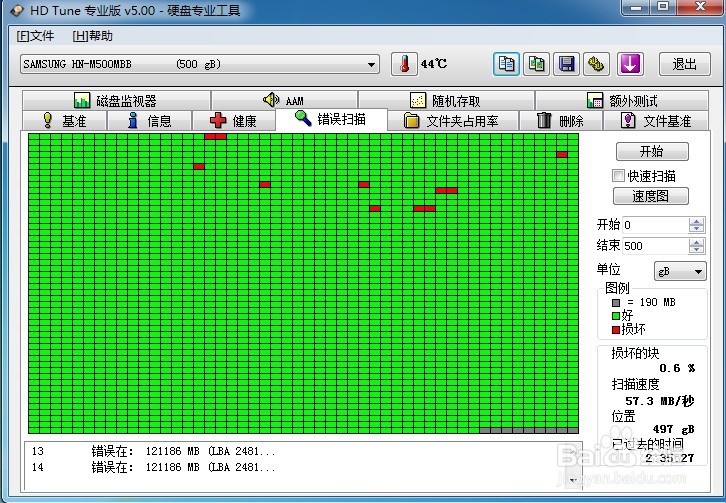The image size is (726, 503).
Task: Click the 0.6 % damaged blocks value
Action: click(x=677, y=368)
